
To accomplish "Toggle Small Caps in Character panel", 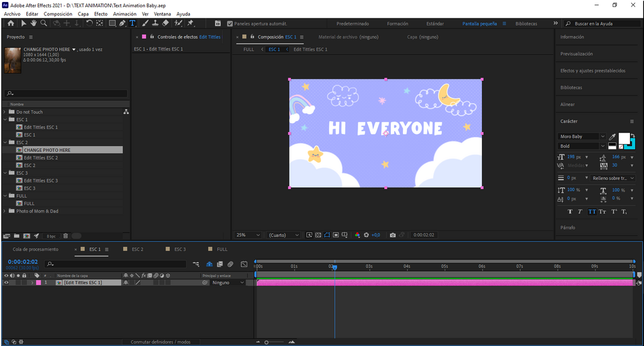I will pos(602,212).
